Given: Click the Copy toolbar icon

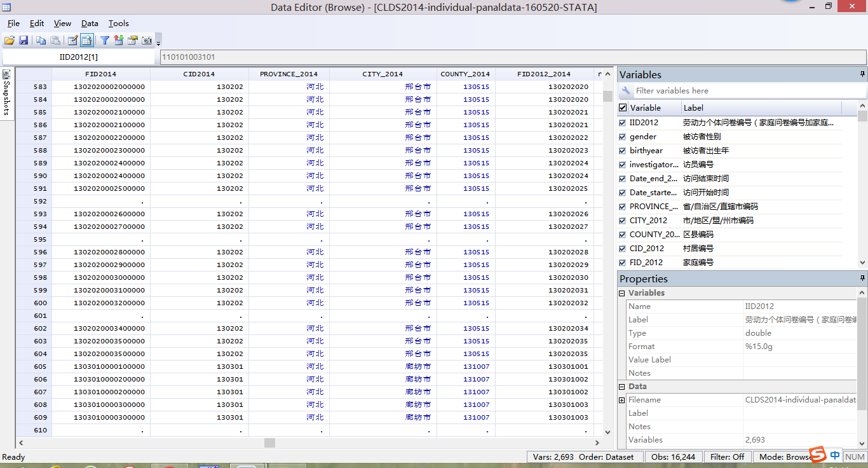Looking at the screenshot, I should [x=41, y=40].
